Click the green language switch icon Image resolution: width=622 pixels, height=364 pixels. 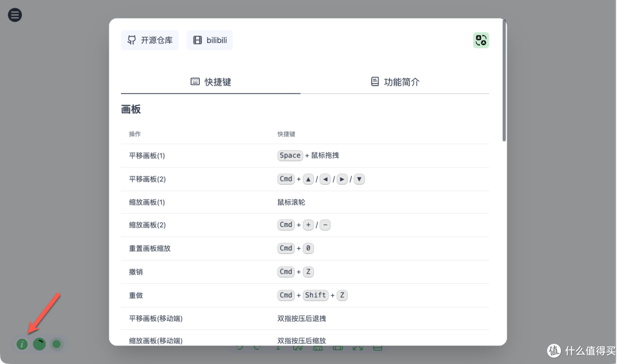point(481,40)
